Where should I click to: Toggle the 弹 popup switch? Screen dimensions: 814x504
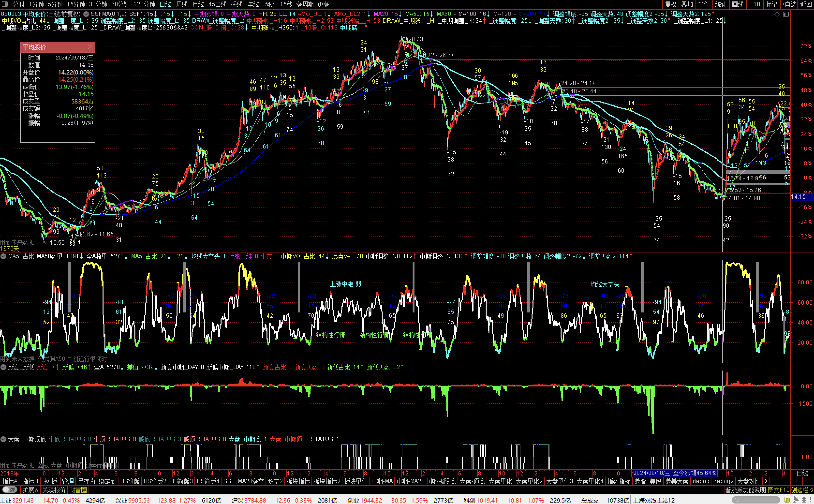pyautogui.click(x=10, y=490)
